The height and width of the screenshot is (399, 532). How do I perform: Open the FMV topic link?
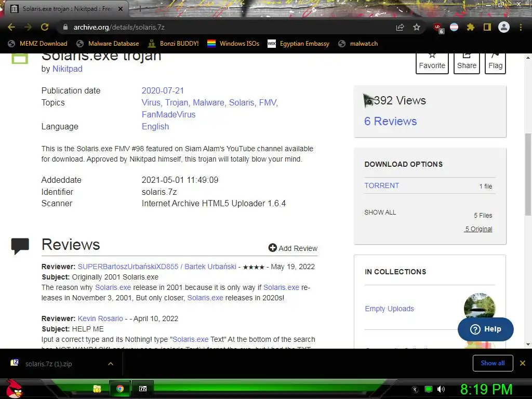(x=269, y=102)
